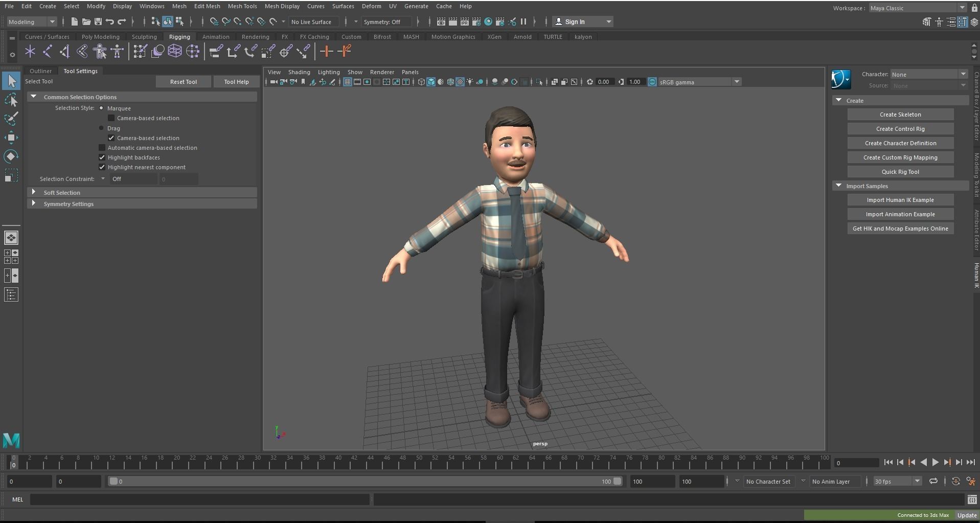Collapse the Import Samples section
The width and height of the screenshot is (980, 523).
[x=900, y=186]
